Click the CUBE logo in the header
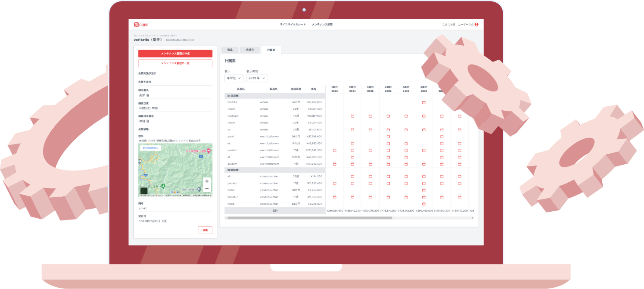644x289 pixels. pyautogui.click(x=141, y=25)
